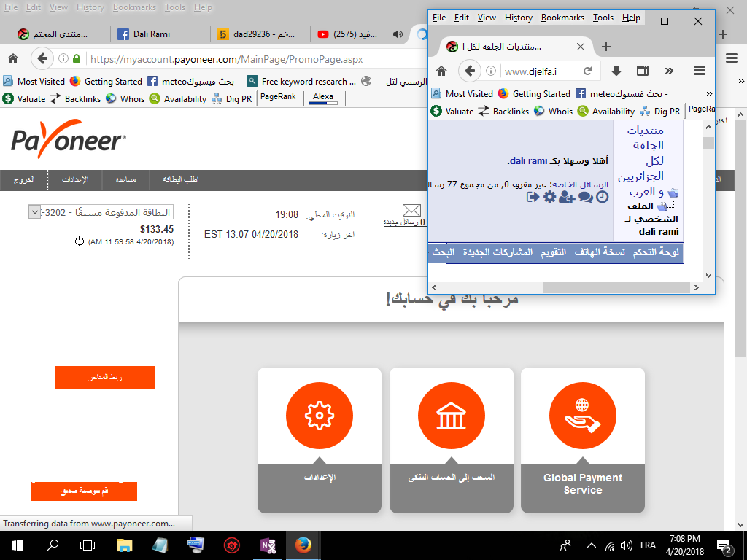
Task: Close the djelfa forum tab
Action: [580, 46]
